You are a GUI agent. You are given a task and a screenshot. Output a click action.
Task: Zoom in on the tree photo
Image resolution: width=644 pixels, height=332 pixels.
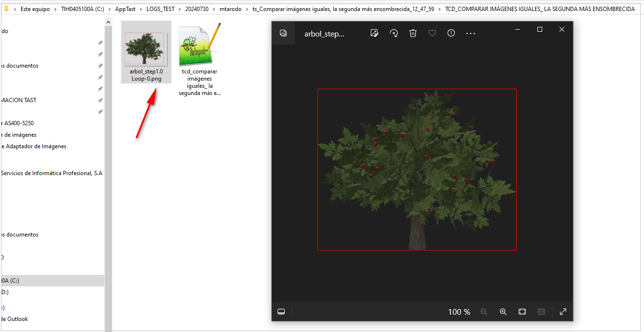click(x=503, y=312)
